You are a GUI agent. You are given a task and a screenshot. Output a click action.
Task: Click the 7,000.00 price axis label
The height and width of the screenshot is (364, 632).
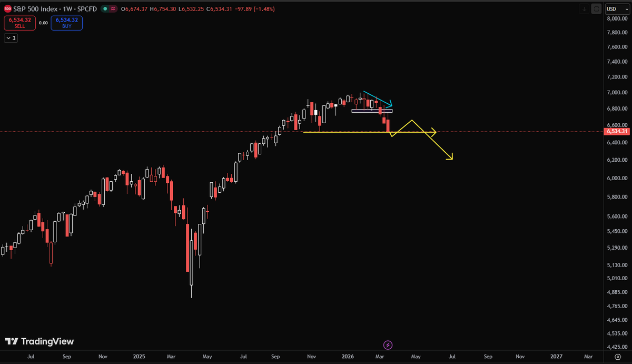617,93
